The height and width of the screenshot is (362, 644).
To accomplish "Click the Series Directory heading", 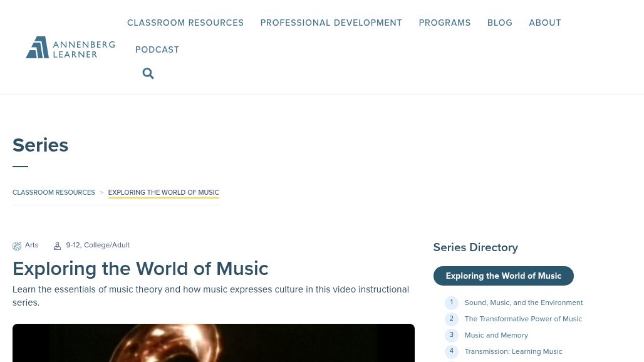I will coord(475,247).
